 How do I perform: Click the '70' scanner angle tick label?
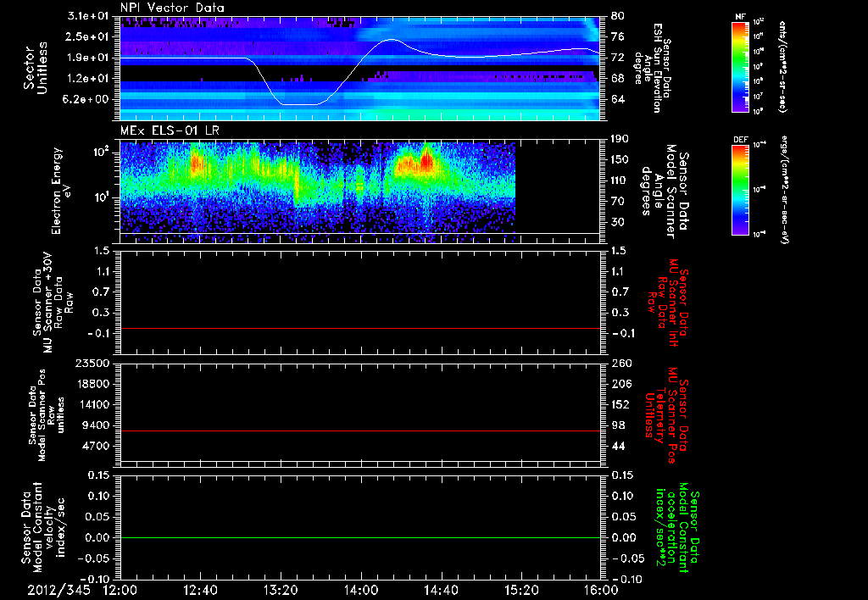618,202
